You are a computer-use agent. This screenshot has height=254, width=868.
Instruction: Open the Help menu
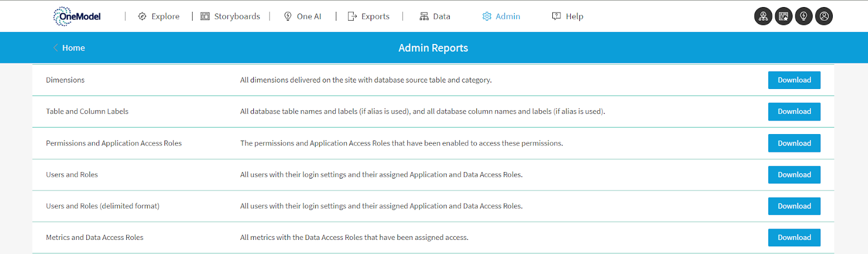[567, 16]
